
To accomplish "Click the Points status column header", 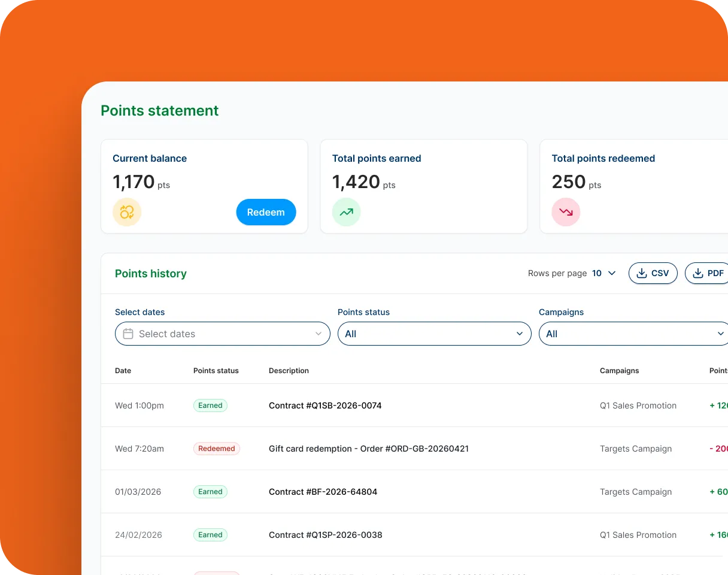I will [x=216, y=371].
